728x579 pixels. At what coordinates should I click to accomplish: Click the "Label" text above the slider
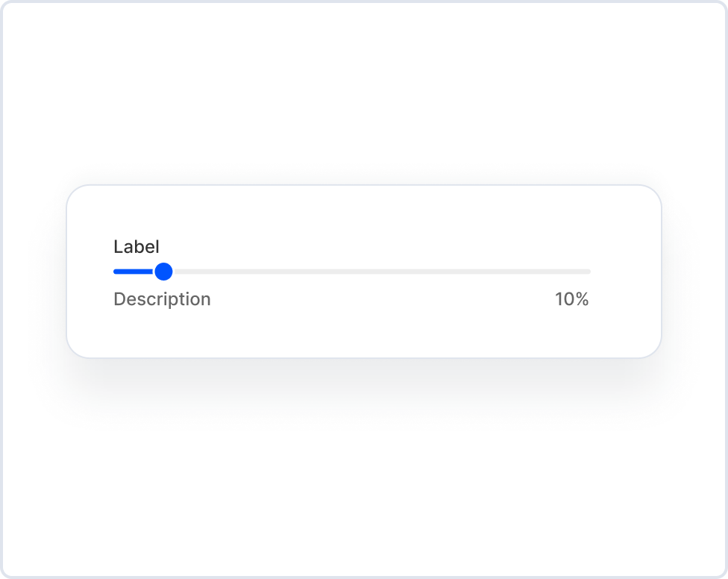click(136, 247)
